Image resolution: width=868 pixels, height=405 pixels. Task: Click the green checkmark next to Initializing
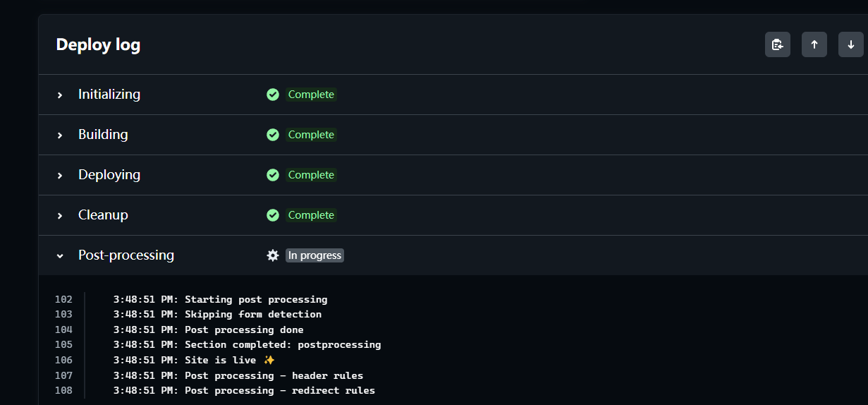[x=273, y=95]
